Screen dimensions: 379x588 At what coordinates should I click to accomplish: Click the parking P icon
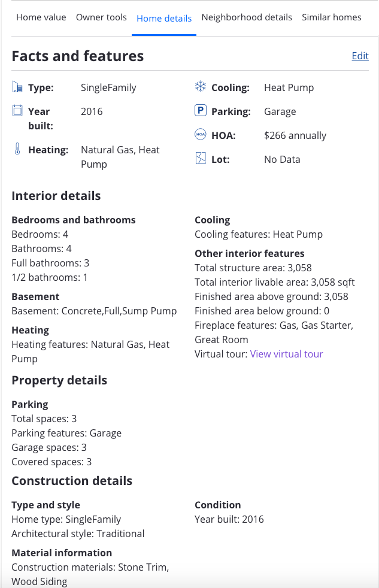click(201, 111)
